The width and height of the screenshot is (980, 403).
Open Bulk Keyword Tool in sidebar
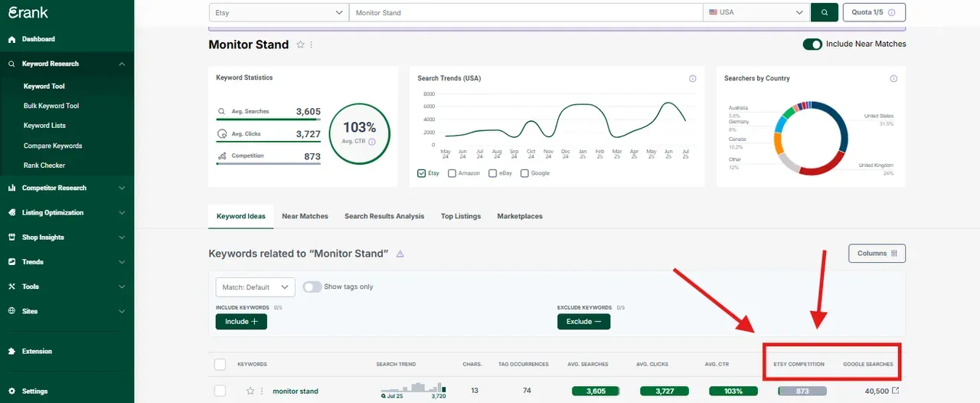tap(51, 106)
